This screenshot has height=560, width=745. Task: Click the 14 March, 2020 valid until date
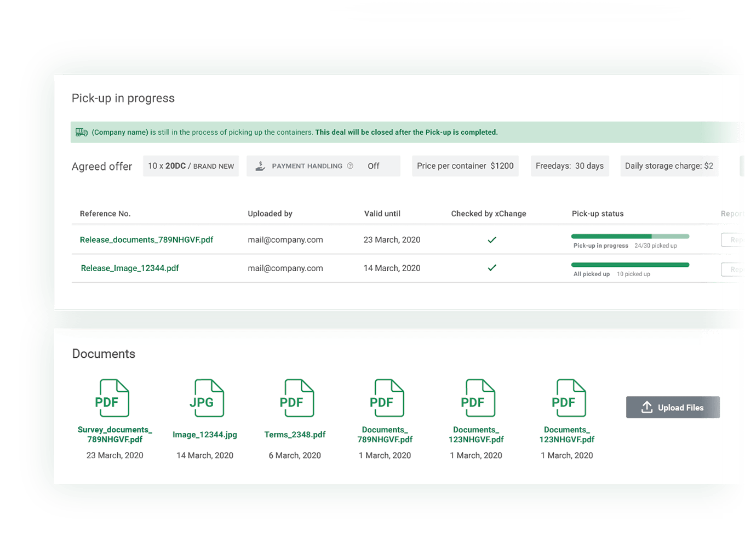[392, 268]
